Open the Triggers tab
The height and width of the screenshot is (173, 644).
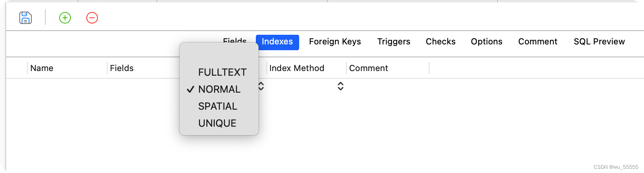click(394, 42)
